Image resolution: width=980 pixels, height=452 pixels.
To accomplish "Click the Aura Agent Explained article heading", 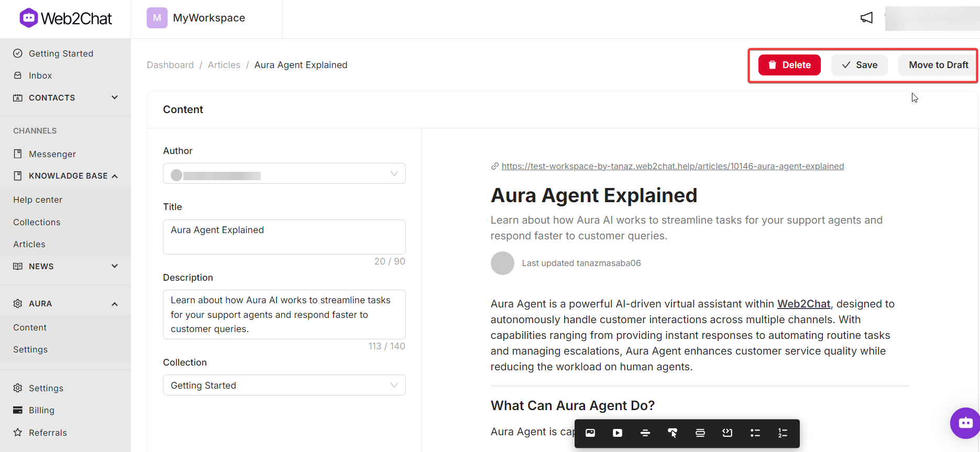I will (x=594, y=195).
